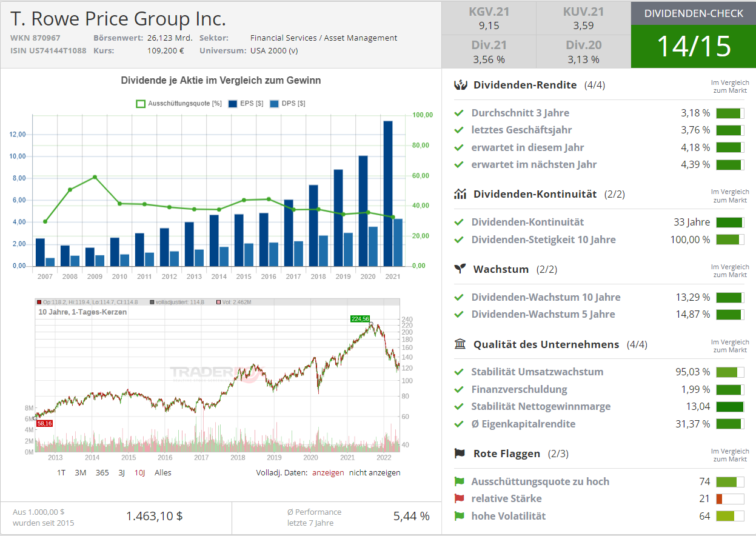Click the KUV.21 metric tile
This screenshot has height=536, width=756.
click(x=583, y=18)
